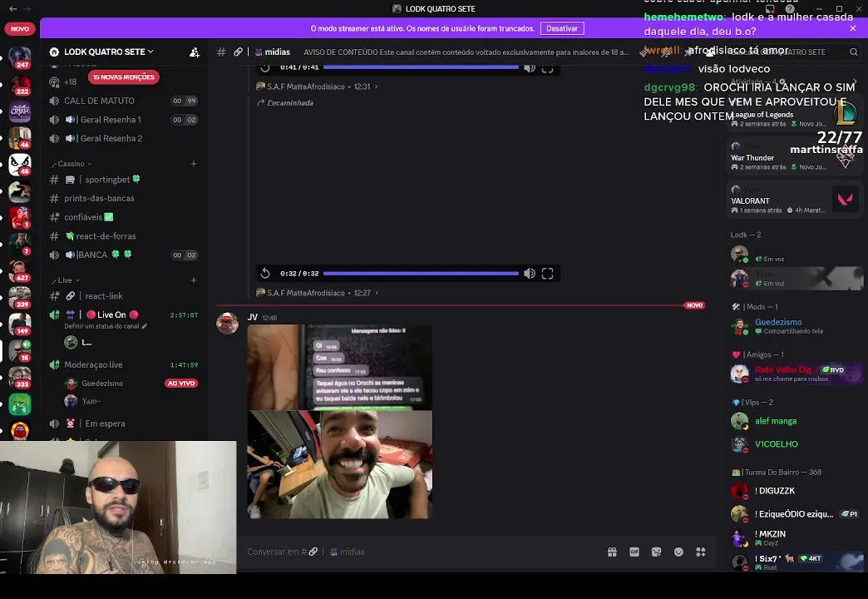Open the War Thunder activity card
The height and width of the screenshot is (599, 868).
[795, 156]
